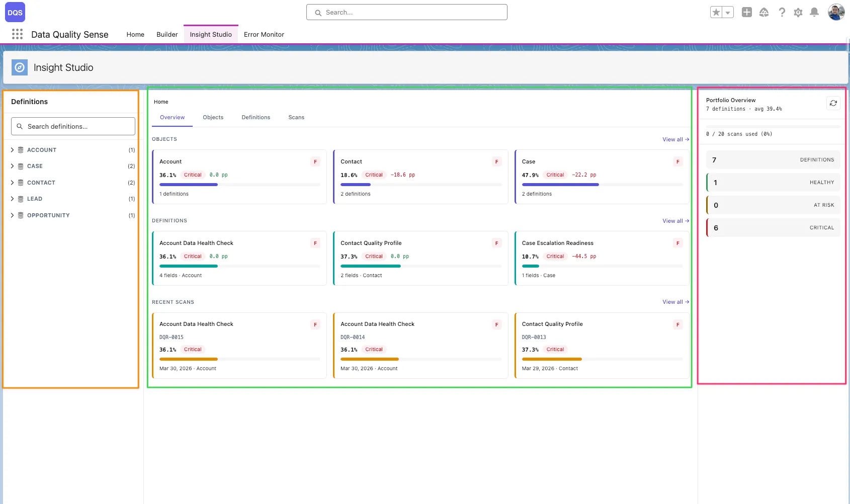Open the favorites list dropdown arrow
Image resolution: width=850 pixels, height=504 pixels.
click(x=726, y=11)
